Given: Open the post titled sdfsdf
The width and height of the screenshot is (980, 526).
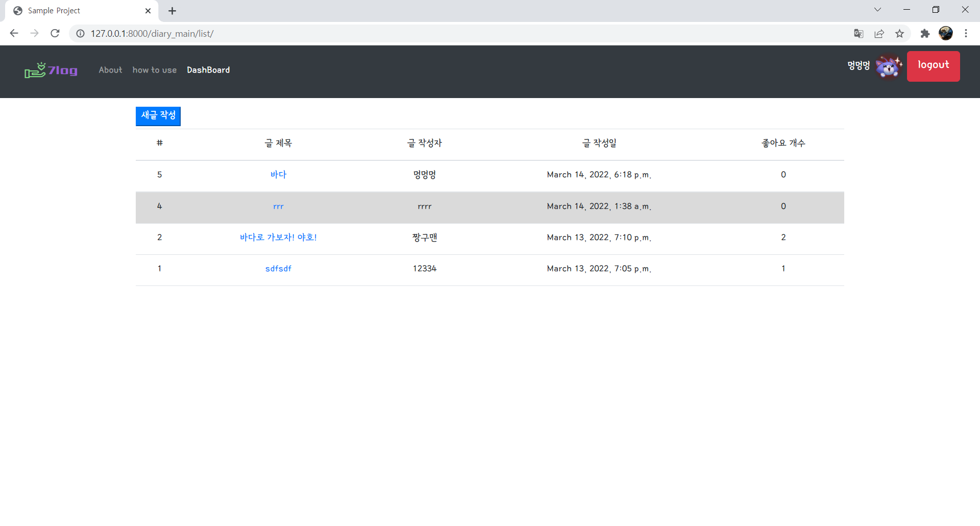Looking at the screenshot, I should (278, 269).
